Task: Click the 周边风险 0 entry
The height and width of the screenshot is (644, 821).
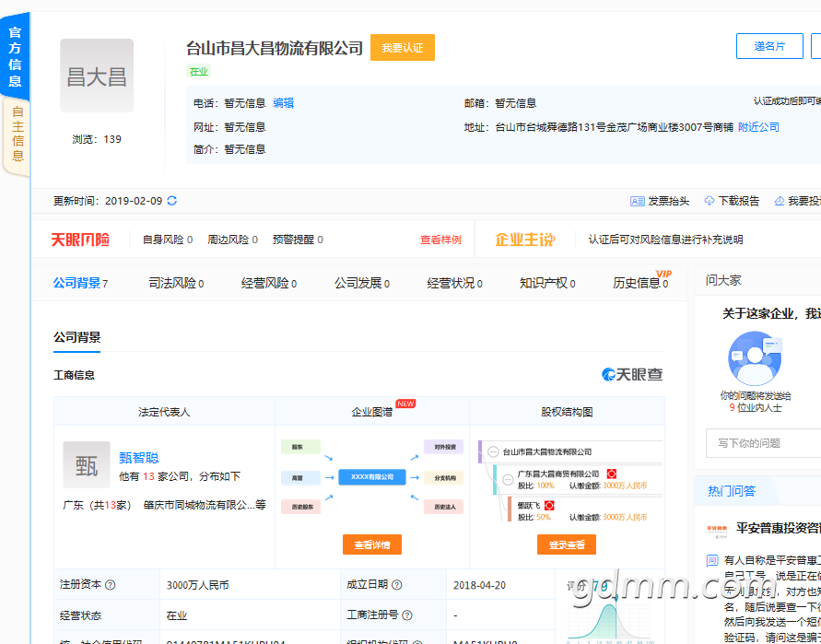Action: 232,240
